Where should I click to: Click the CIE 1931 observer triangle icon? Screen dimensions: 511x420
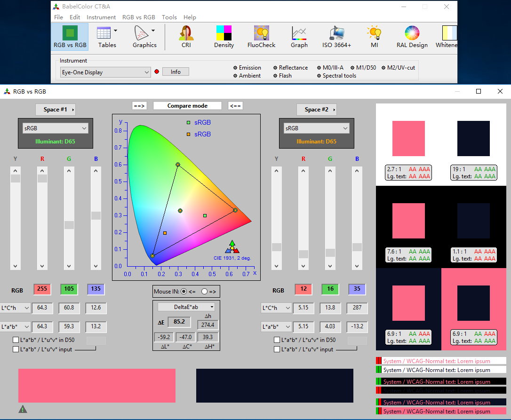coord(232,247)
